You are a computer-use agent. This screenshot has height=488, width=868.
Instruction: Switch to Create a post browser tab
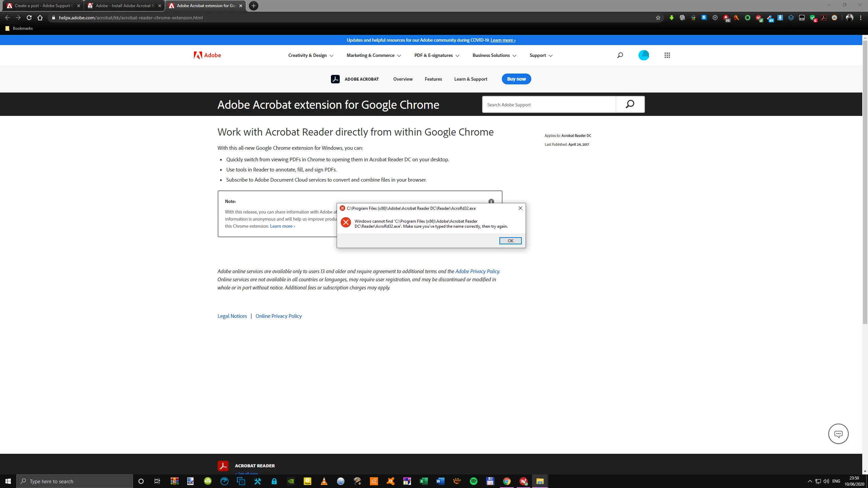click(42, 6)
